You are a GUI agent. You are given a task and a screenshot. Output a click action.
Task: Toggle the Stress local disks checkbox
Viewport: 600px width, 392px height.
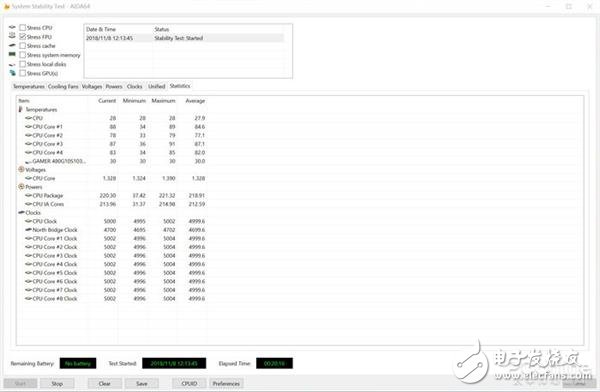point(23,64)
